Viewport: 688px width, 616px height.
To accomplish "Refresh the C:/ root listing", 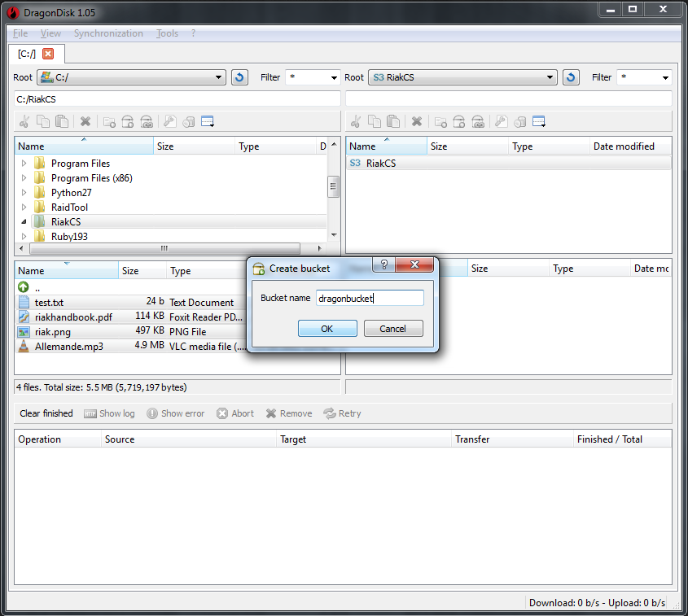I will pos(239,76).
